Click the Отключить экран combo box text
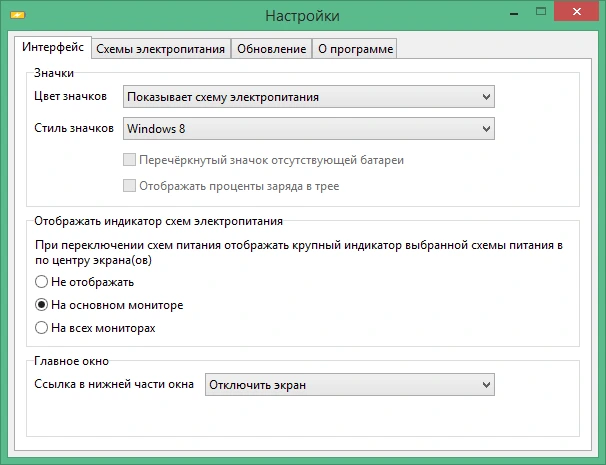Image resolution: width=606 pixels, height=465 pixels. click(257, 385)
